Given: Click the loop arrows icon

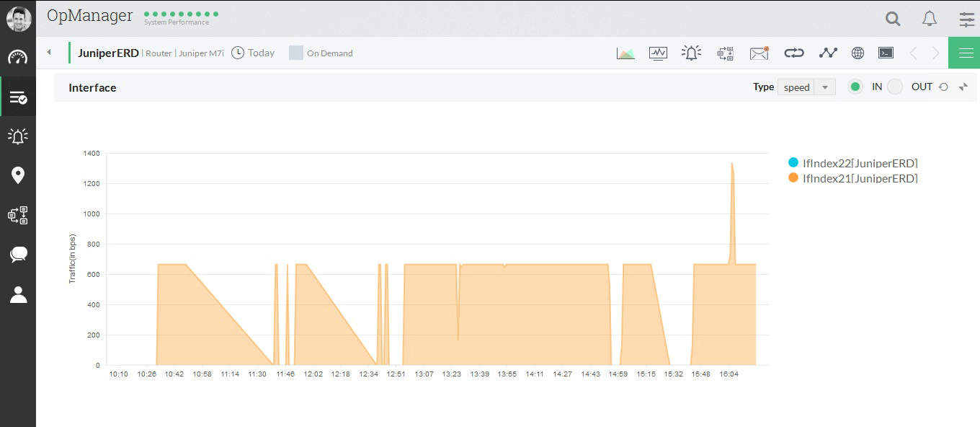Looking at the screenshot, I should pos(793,53).
